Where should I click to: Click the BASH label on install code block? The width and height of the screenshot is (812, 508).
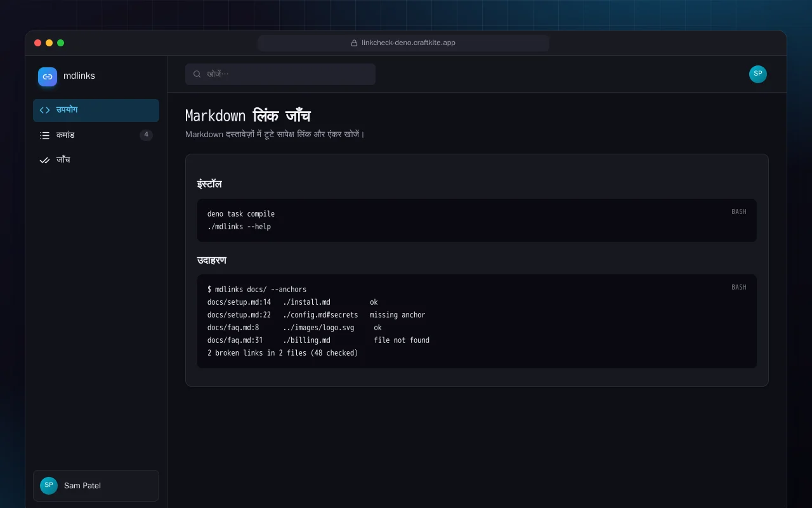click(739, 211)
